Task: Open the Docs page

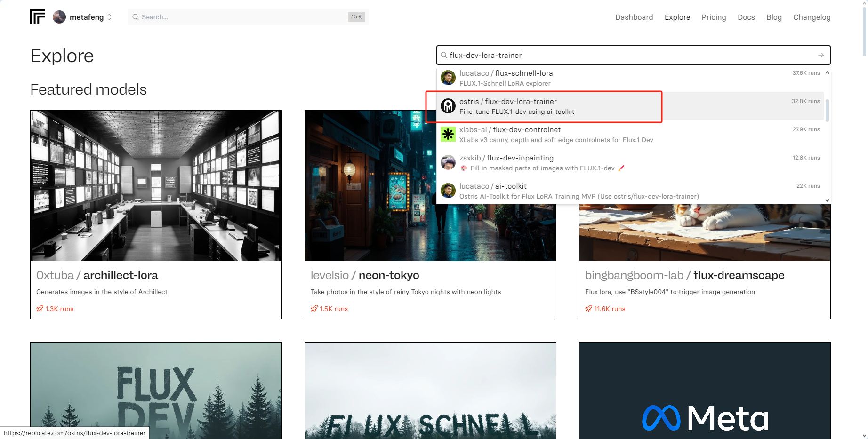Action: (746, 17)
